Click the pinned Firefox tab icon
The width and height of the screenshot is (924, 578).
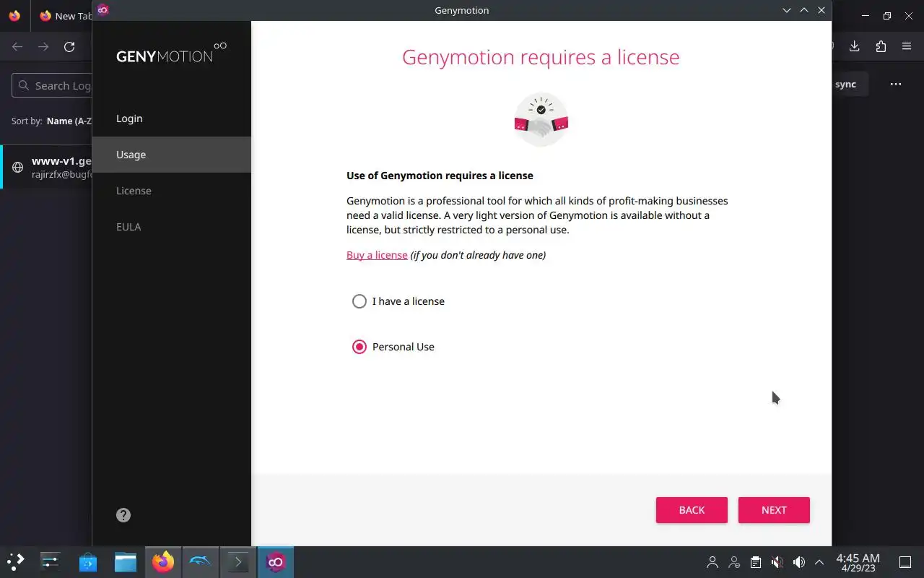tap(14, 16)
